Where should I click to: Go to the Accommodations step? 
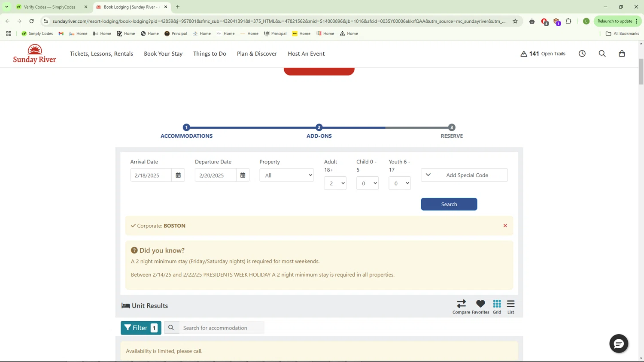pyautogui.click(x=186, y=131)
